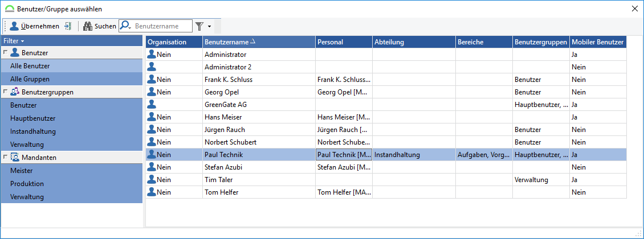The image size is (644, 239).
Task: Select the Tom Helfer username cell
Action: (259, 192)
